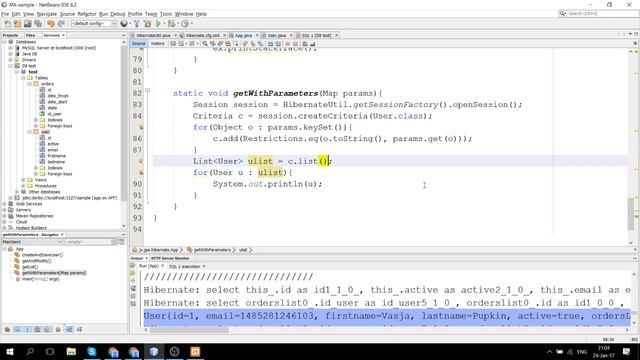Click getWithParameters in breadcrumb bar
The height and width of the screenshot is (360, 640).
(212, 250)
